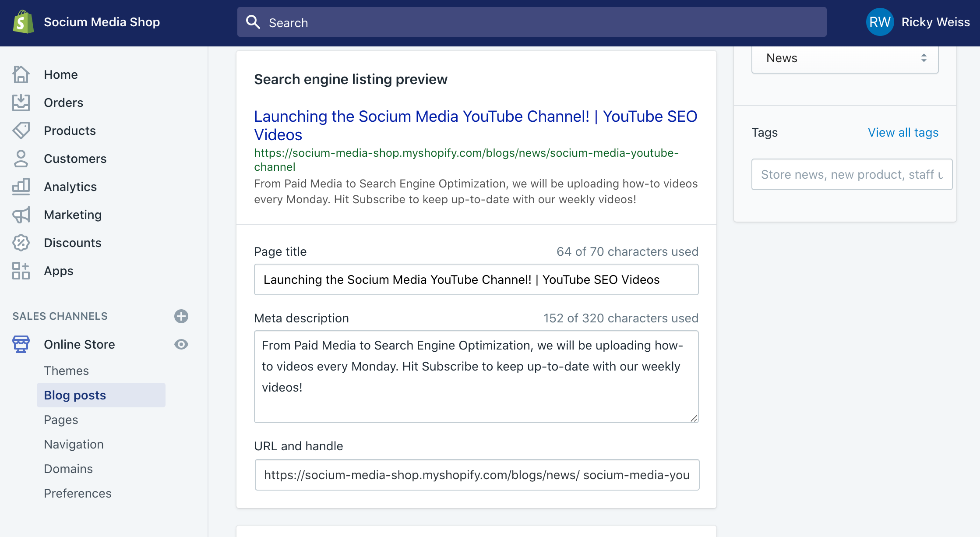Click into the Page title field

[x=476, y=279]
